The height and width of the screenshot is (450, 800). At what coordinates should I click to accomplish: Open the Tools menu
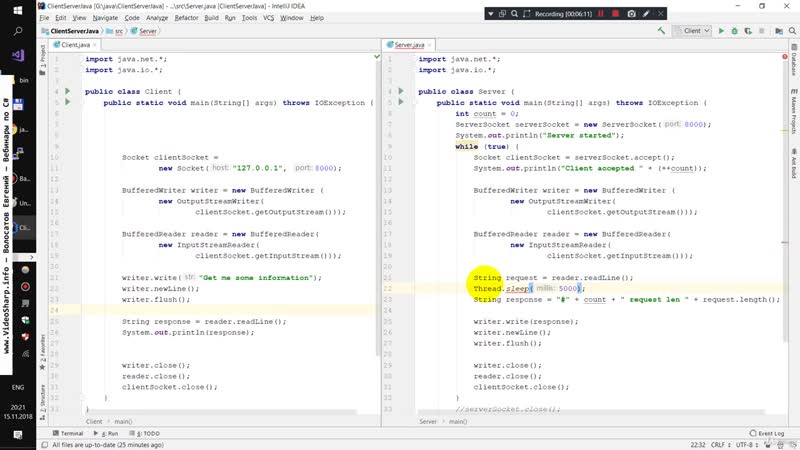tap(249, 18)
